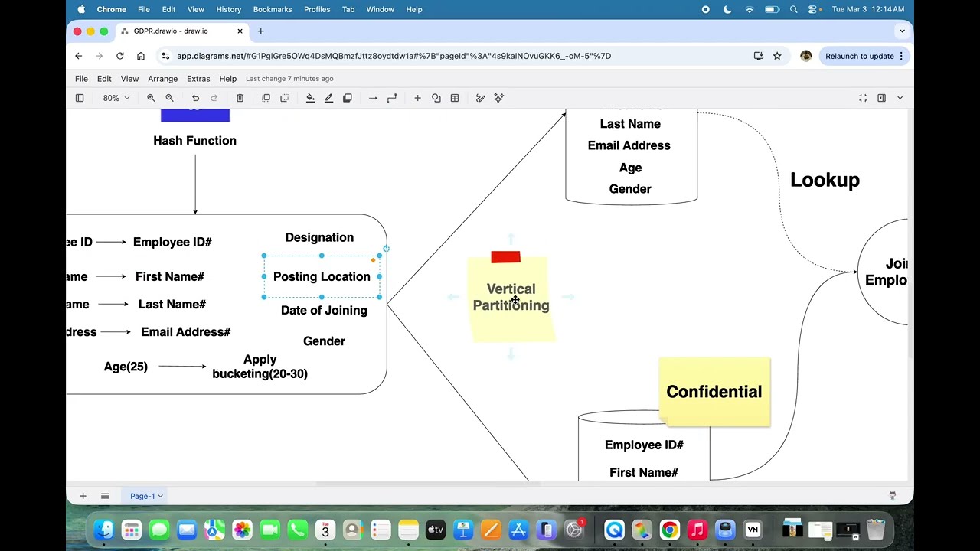Click the zoom in magnifier icon
Screen dimensions: 980x551
(x=151, y=98)
